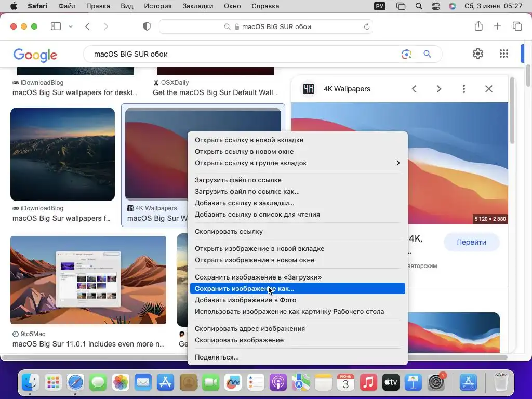Open the Google apps grid icon
The image size is (532, 399).
click(504, 54)
